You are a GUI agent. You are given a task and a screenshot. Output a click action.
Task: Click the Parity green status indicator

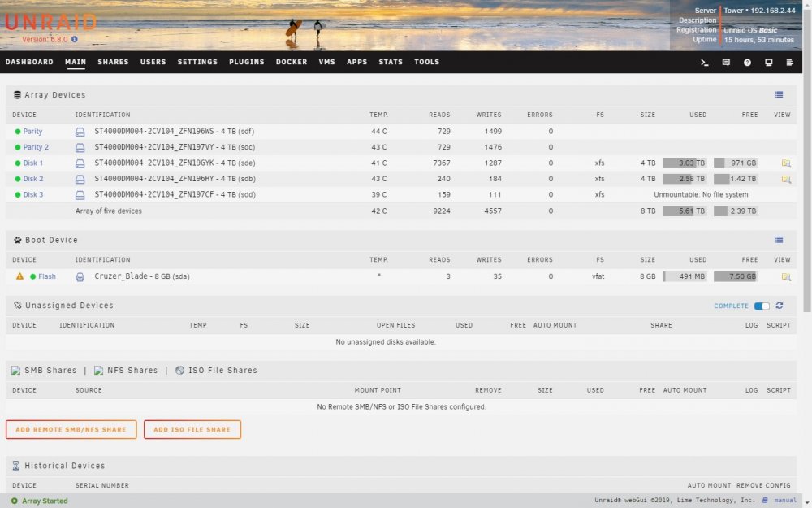tap(18, 132)
